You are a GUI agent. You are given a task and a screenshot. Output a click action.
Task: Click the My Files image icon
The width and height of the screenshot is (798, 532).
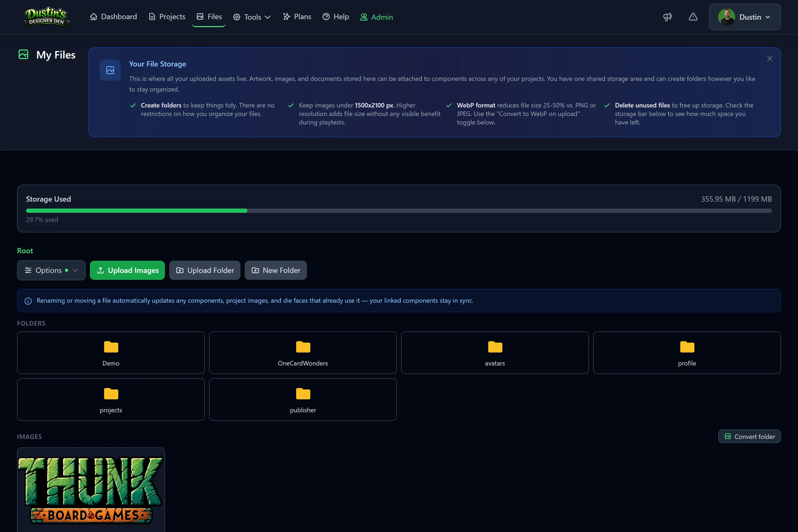(x=23, y=54)
